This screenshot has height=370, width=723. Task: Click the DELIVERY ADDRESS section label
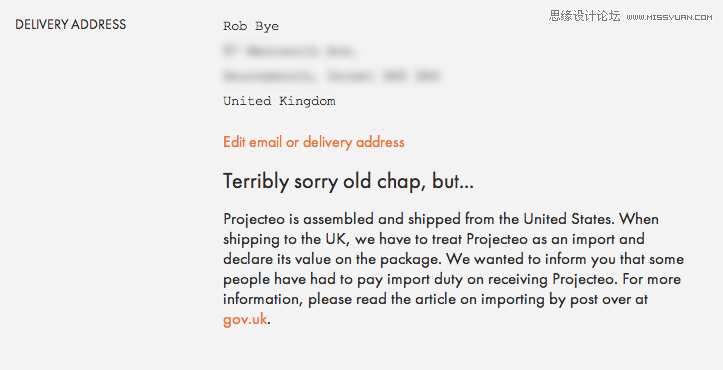[x=71, y=24]
